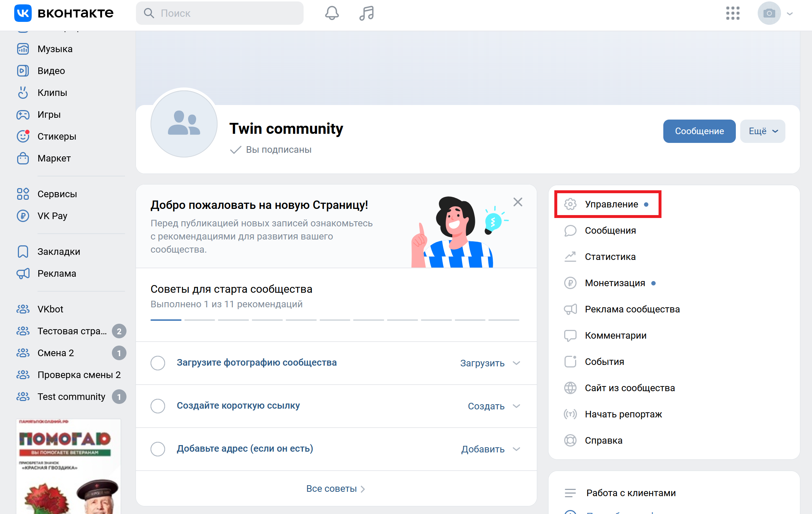
Task: Click the Добавить link
Action: click(x=483, y=449)
